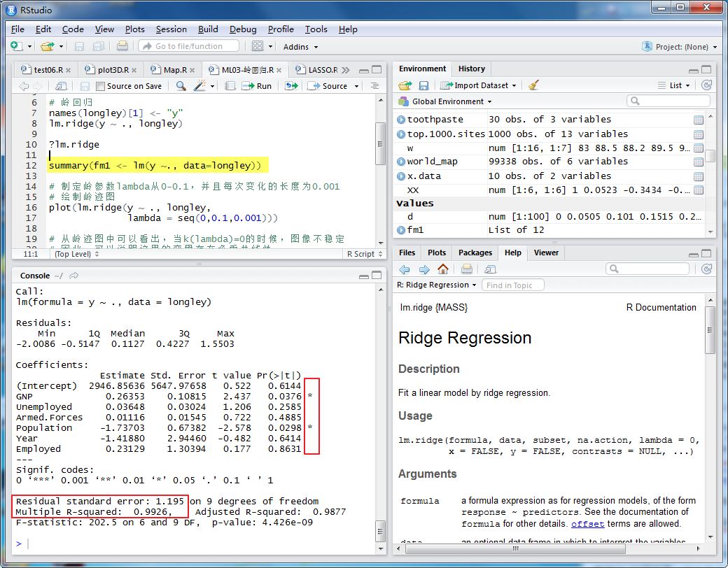Click the code tools magic wand icon
The image size is (728, 568).
pyautogui.click(x=200, y=86)
